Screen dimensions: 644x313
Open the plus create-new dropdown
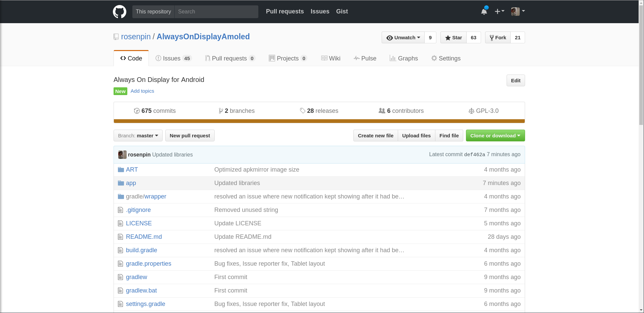tap(499, 12)
